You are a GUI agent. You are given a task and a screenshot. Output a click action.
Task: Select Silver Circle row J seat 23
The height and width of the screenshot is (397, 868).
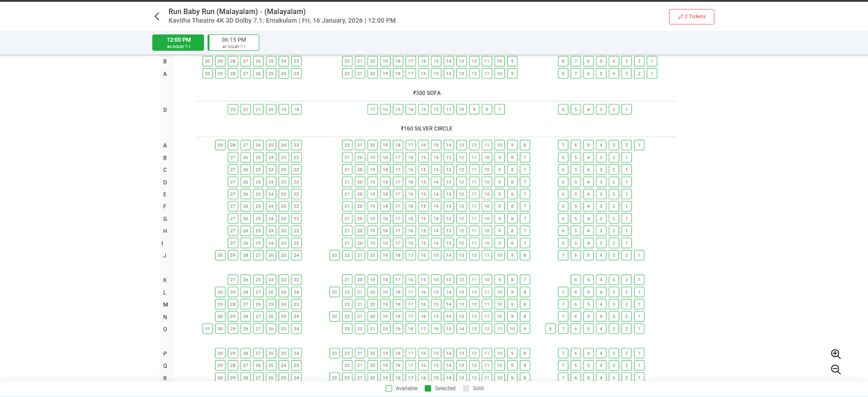[335, 256]
